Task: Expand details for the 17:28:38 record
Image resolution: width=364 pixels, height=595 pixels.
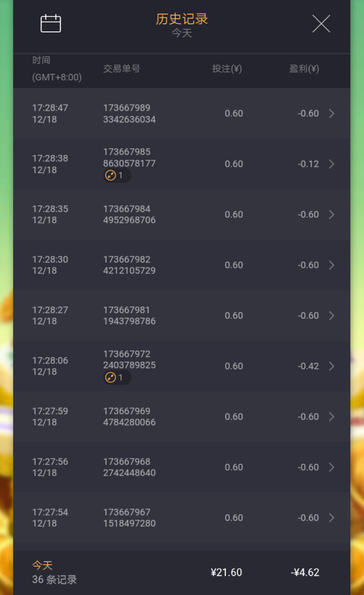Action: [332, 164]
